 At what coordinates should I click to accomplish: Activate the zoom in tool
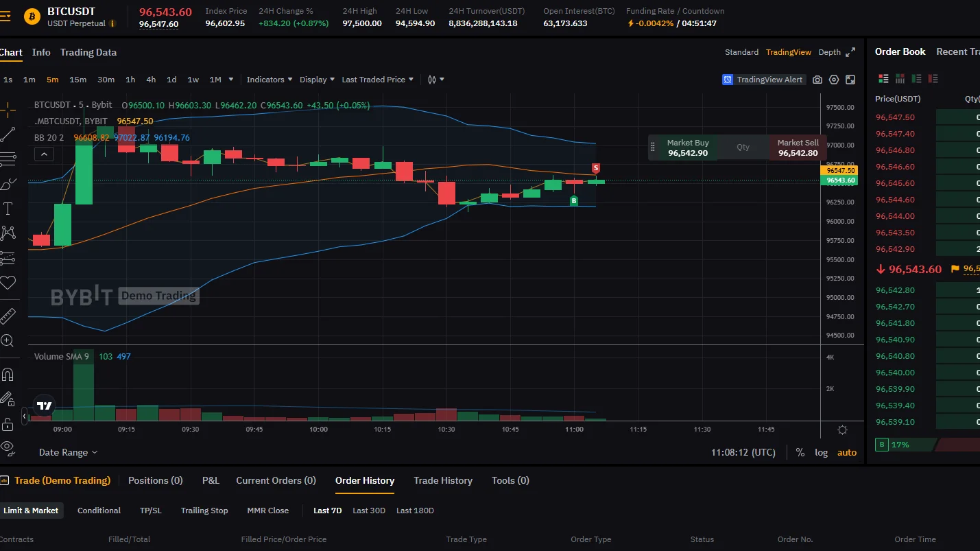(8, 340)
